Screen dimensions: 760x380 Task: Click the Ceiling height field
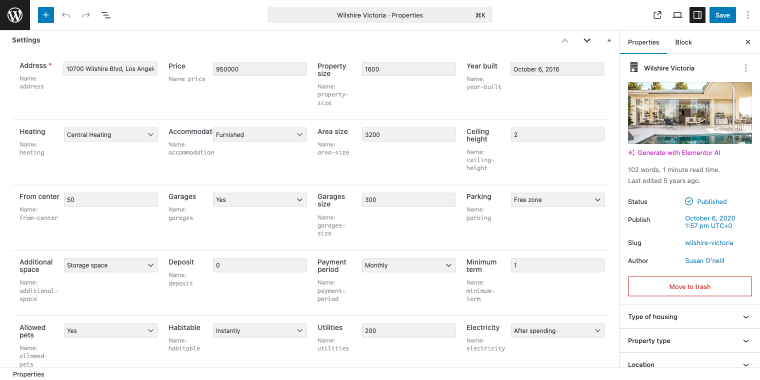[557, 135]
